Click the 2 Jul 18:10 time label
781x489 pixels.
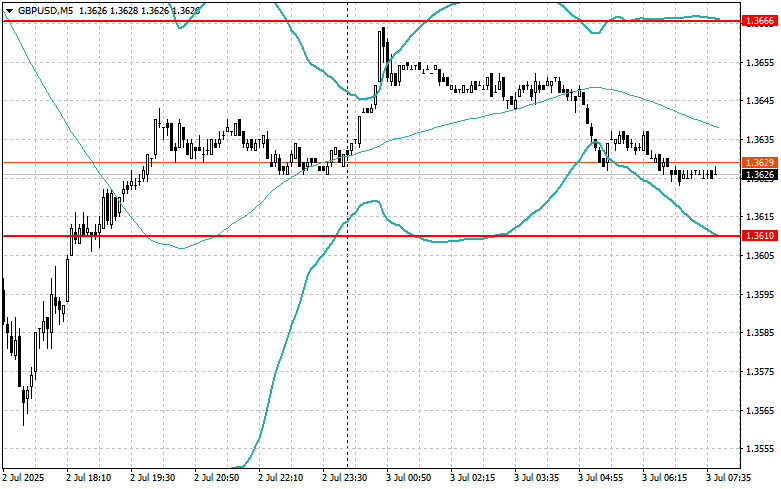pos(89,478)
